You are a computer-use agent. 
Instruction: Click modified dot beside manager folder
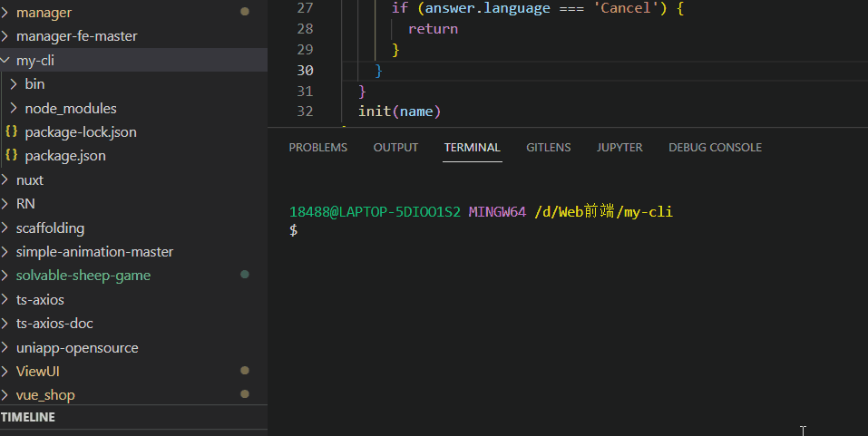click(245, 12)
